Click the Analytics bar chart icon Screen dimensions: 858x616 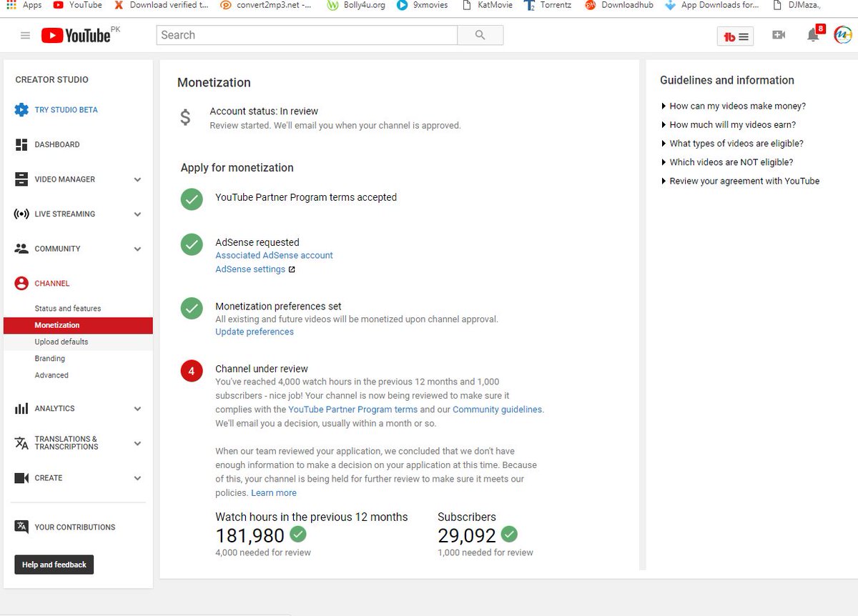[21, 409]
